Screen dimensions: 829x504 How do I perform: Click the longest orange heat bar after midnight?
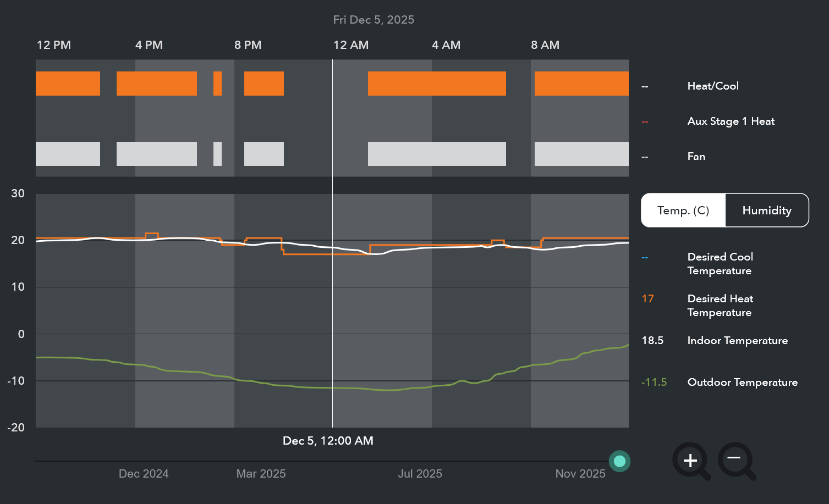pos(437,84)
